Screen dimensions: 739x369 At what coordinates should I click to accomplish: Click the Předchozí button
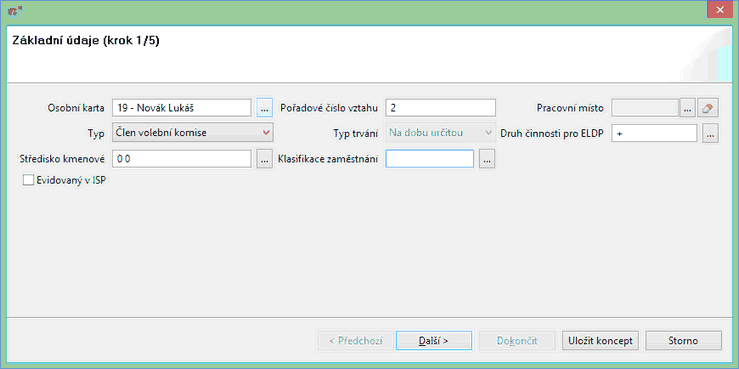click(356, 341)
